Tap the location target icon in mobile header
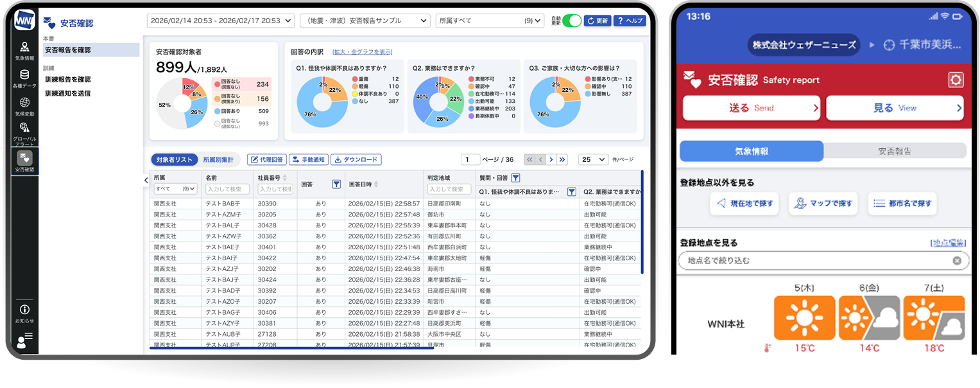This screenshot has width=980, height=388. pos(889,45)
